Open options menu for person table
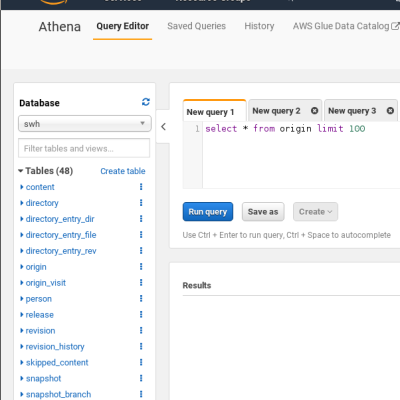Image resolution: width=400 pixels, height=400 pixels. coord(141,298)
